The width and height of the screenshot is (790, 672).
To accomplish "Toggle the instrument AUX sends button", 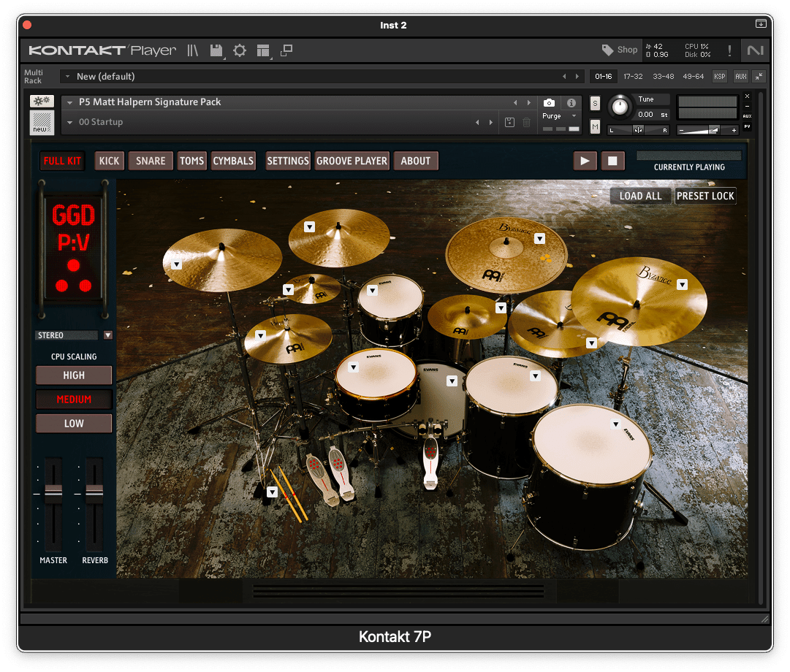I will 747,116.
